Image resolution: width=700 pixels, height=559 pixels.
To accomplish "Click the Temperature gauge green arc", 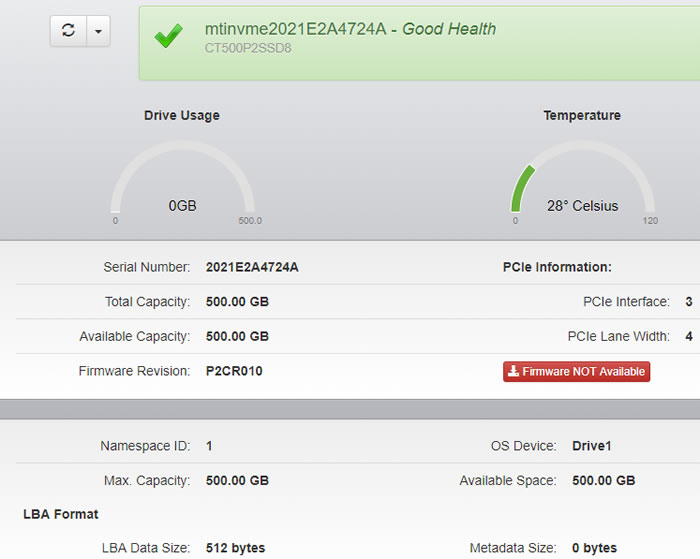I will (x=522, y=185).
